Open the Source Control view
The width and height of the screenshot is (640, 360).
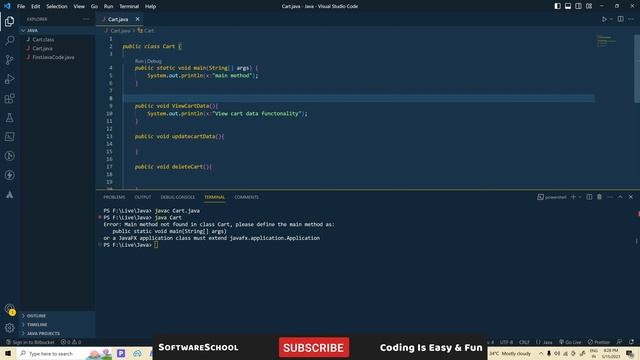pos(9,60)
